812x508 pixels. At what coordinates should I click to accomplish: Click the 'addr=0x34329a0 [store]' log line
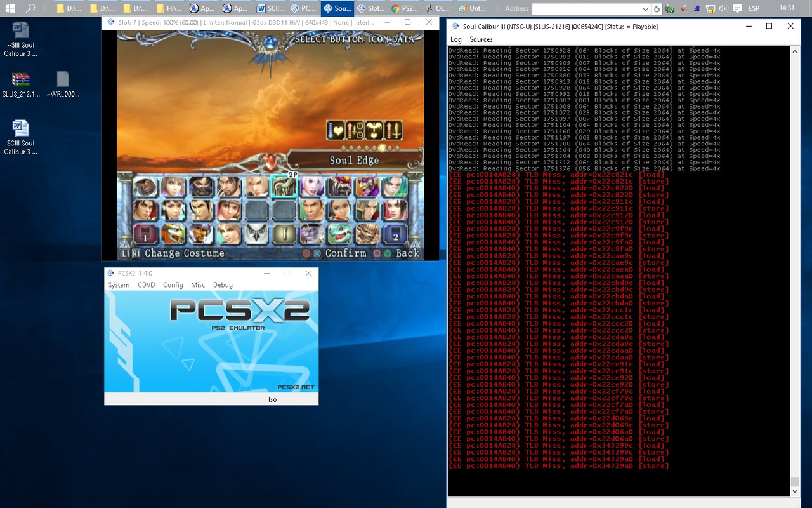coord(558,466)
